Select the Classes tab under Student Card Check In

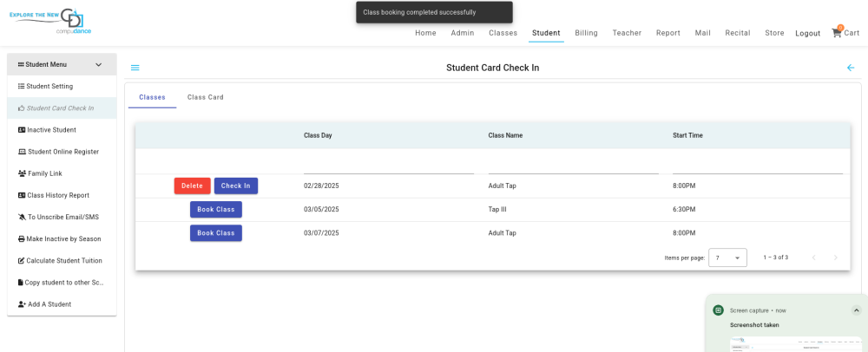click(152, 97)
